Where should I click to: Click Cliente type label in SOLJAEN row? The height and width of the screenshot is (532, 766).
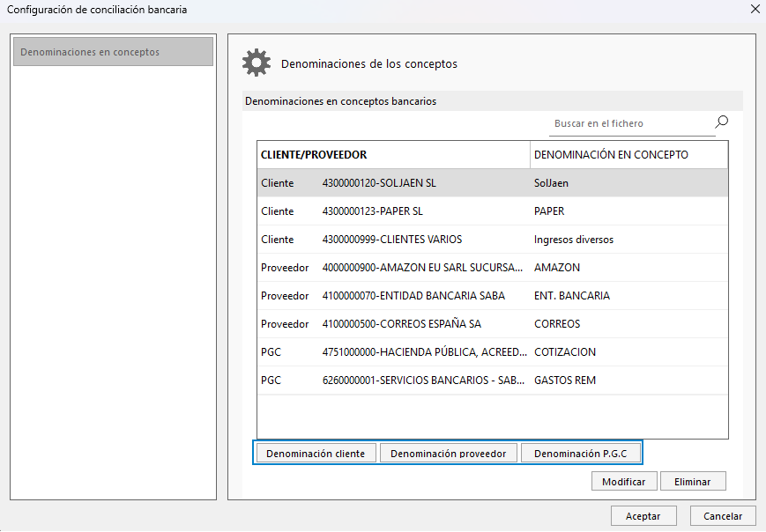pos(277,183)
